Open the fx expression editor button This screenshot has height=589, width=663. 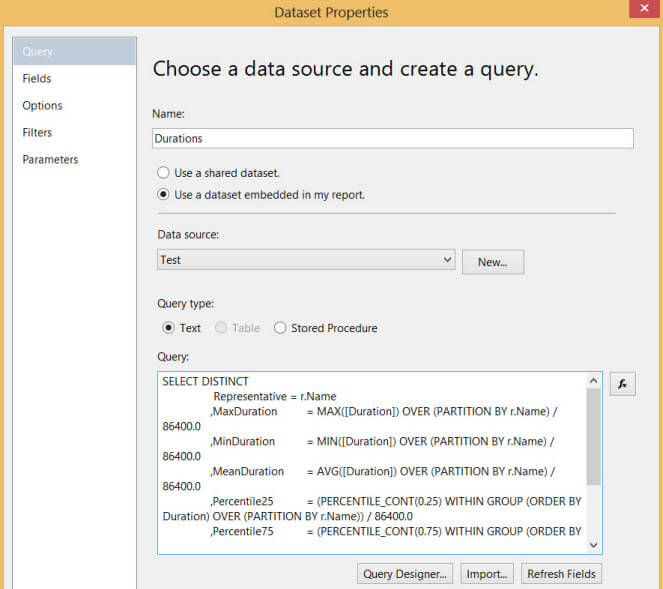coord(622,384)
